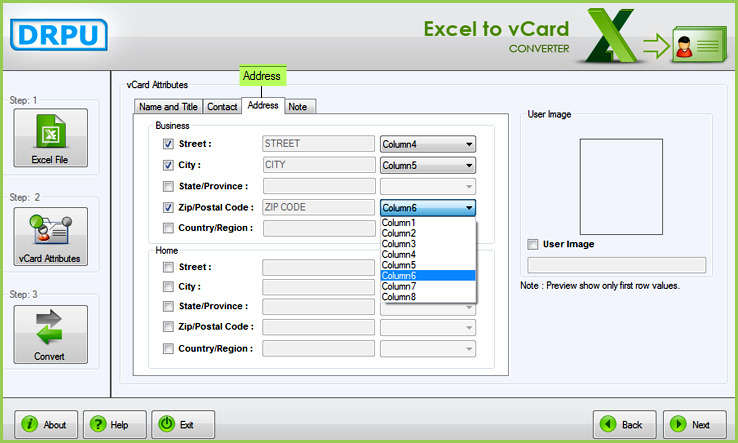Choose Column5 from the dropdown list

pyautogui.click(x=428, y=265)
